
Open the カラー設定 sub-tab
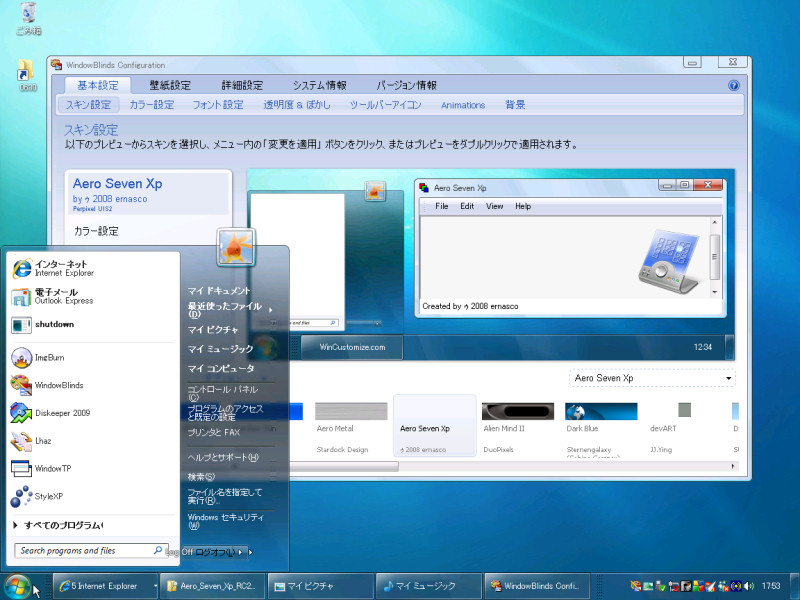click(x=152, y=105)
